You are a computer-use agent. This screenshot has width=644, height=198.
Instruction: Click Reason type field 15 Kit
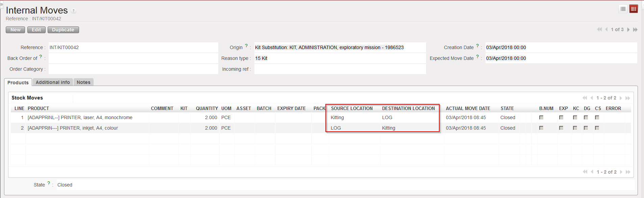(x=340, y=58)
